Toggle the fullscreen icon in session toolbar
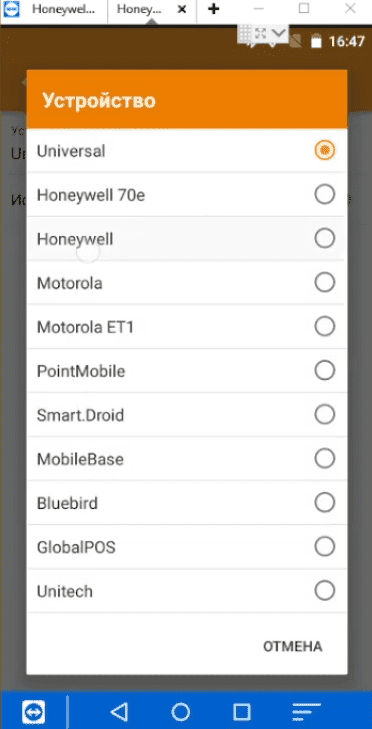 pos(260,33)
